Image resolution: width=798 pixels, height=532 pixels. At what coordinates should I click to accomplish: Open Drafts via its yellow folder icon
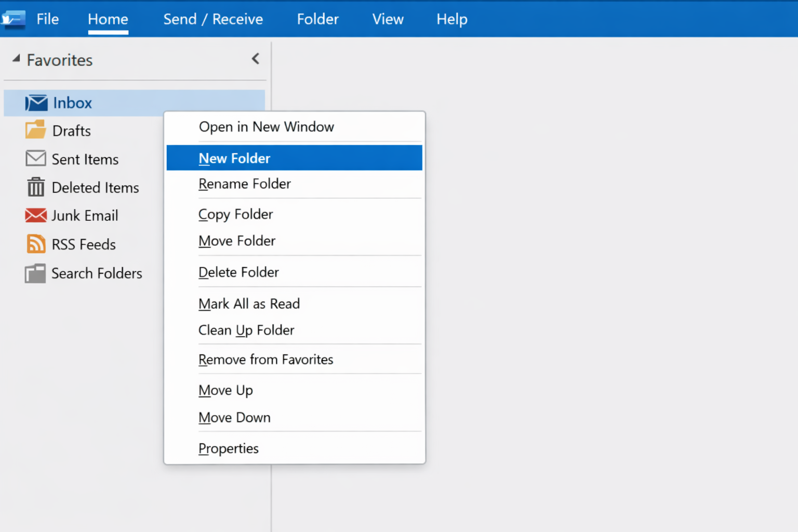35,130
